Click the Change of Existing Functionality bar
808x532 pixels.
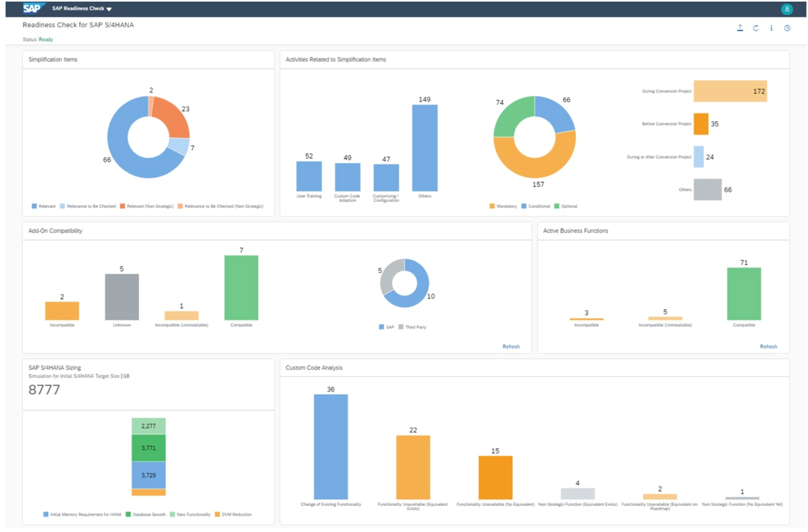coord(331,447)
